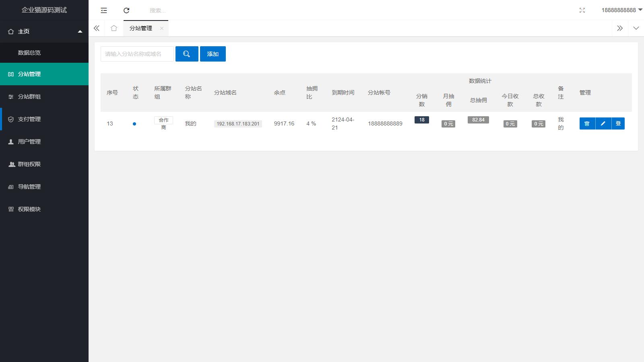Close the 分站管理 tab
Image resolution: width=644 pixels, height=362 pixels.
(162, 28)
